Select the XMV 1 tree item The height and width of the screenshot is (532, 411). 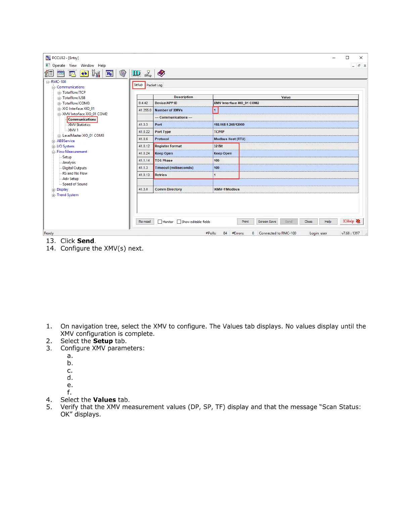[x=73, y=130]
